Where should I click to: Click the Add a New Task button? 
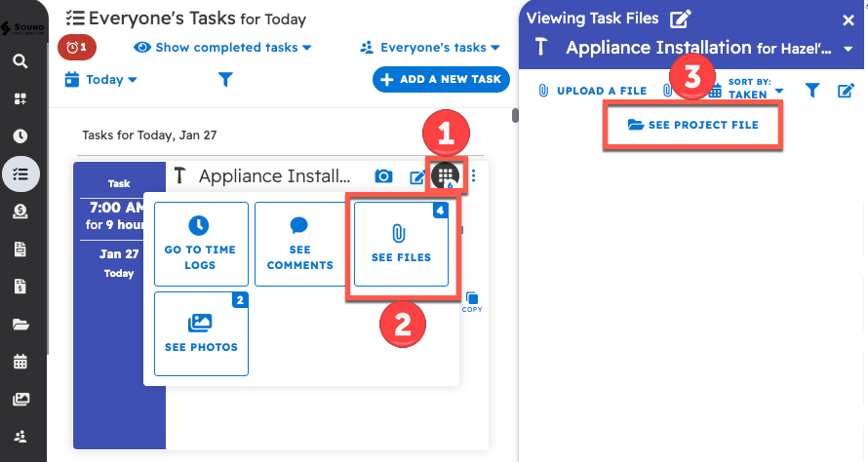tap(442, 80)
